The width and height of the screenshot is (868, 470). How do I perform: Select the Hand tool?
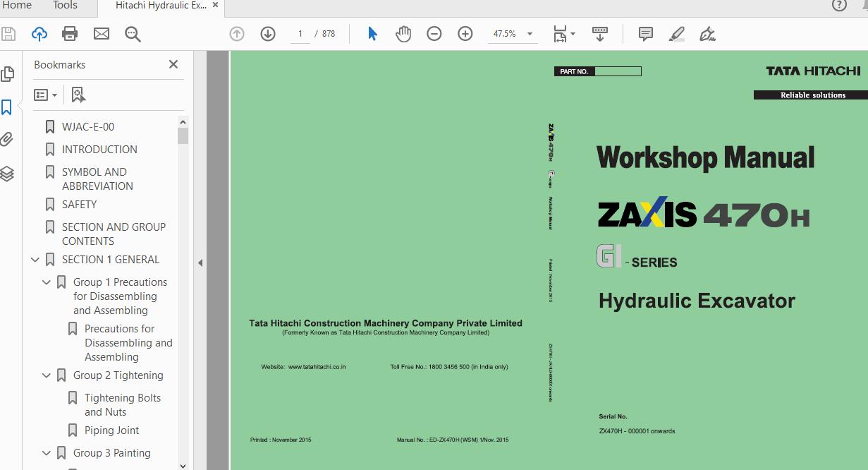pos(403,33)
